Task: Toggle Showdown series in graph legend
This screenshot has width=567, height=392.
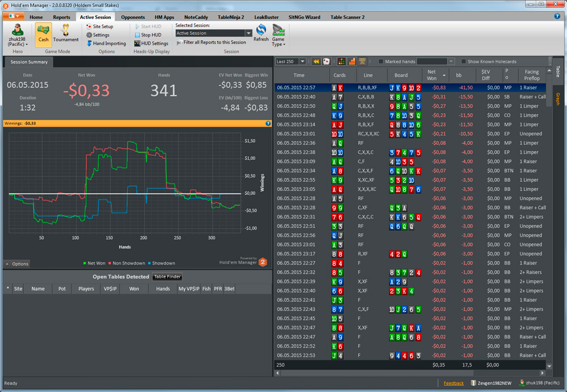Action: pos(161,263)
